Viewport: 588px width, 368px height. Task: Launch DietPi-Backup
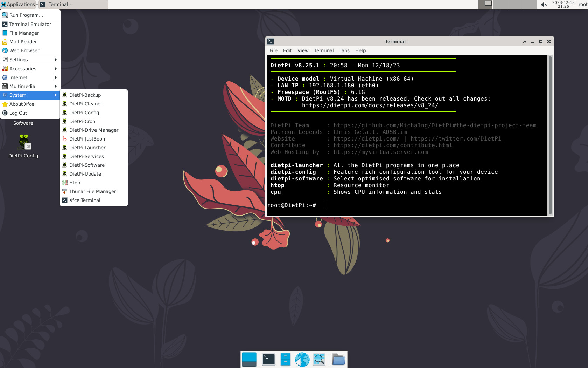click(94, 95)
